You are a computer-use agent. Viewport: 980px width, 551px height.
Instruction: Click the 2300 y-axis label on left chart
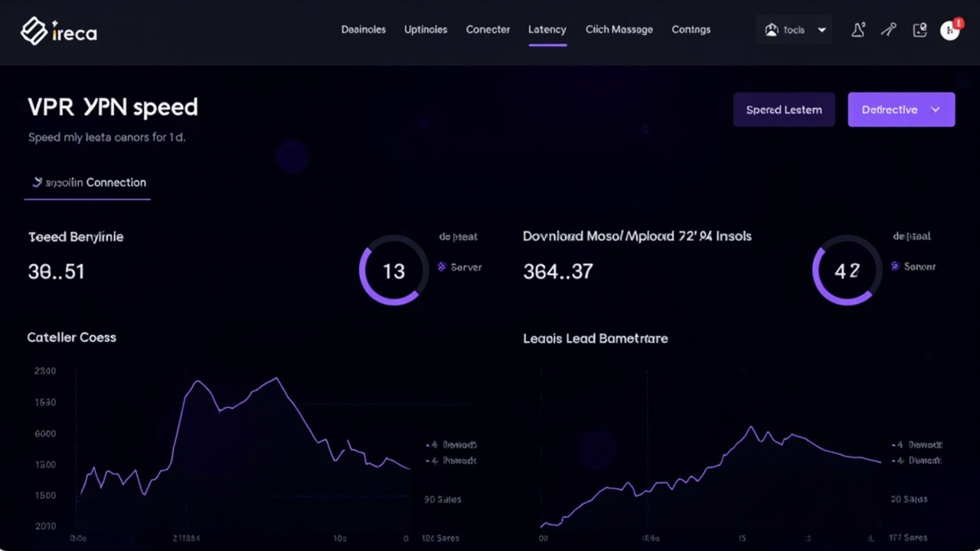click(45, 371)
